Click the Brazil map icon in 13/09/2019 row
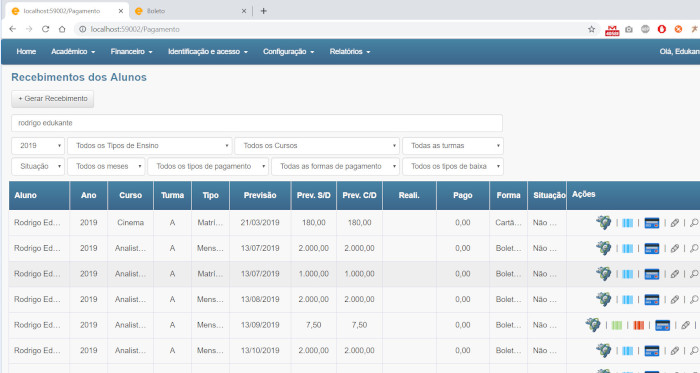The width and height of the screenshot is (700, 373). click(x=593, y=324)
